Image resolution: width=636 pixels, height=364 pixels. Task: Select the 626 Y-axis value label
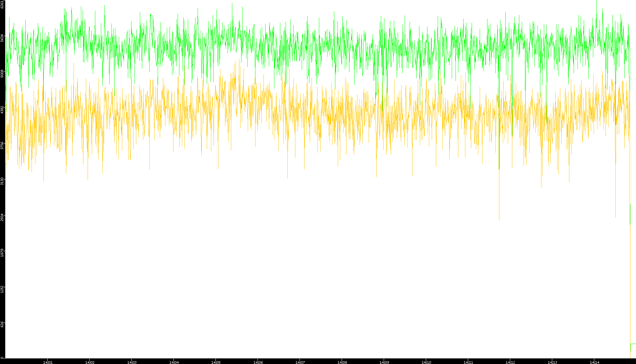tap(2, 325)
